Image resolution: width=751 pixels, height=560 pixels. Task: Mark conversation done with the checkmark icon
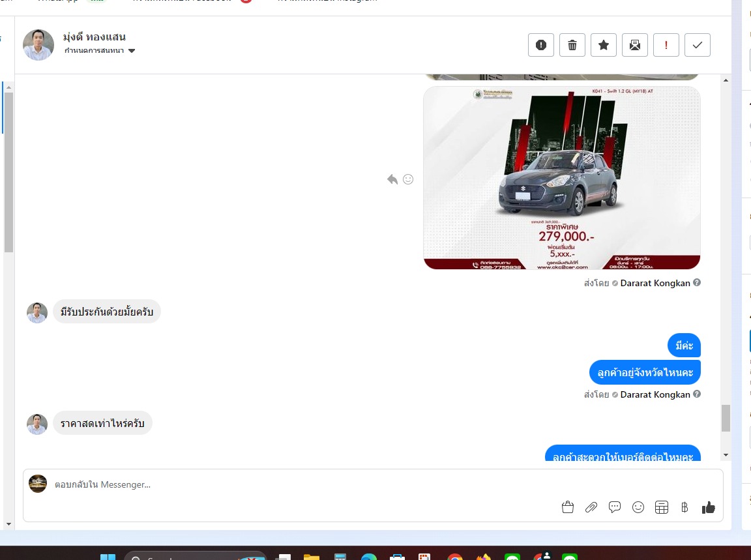coord(698,45)
